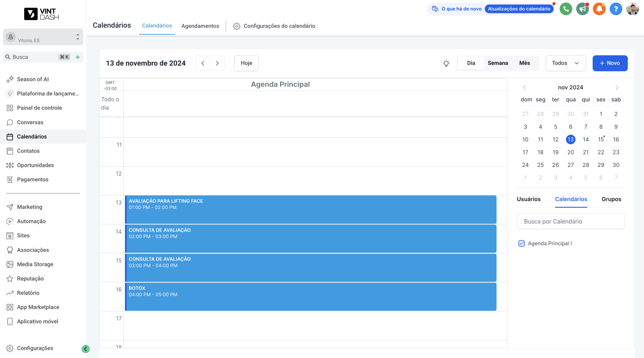
Task: Uncheck Agenda Principal I calendar
Action: (521, 243)
